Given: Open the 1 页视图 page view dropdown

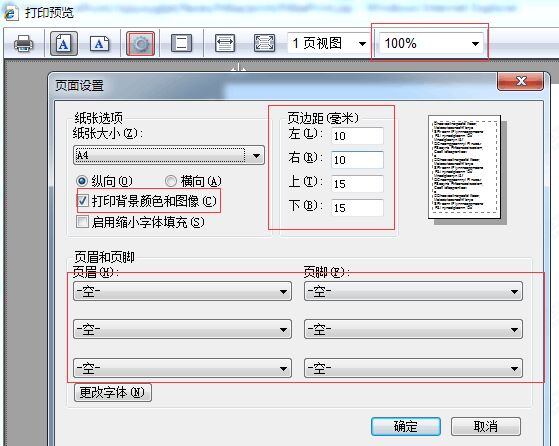Looking at the screenshot, I should [x=327, y=44].
